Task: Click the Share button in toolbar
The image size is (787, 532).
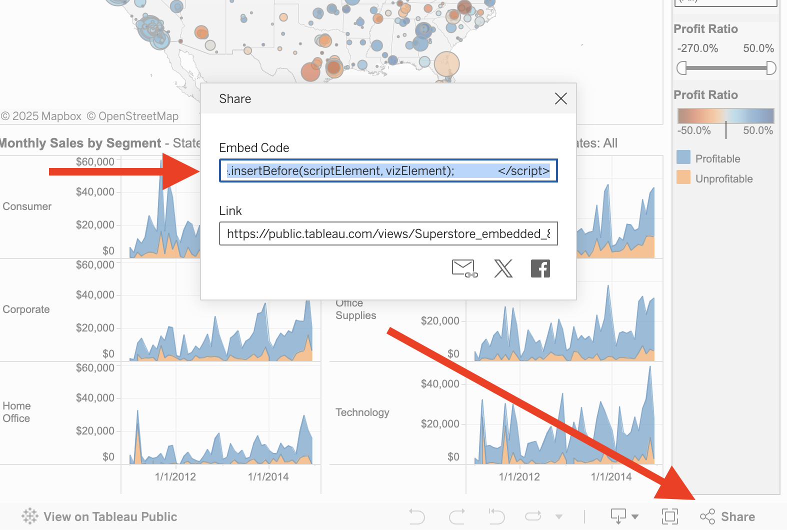Action: [x=727, y=516]
